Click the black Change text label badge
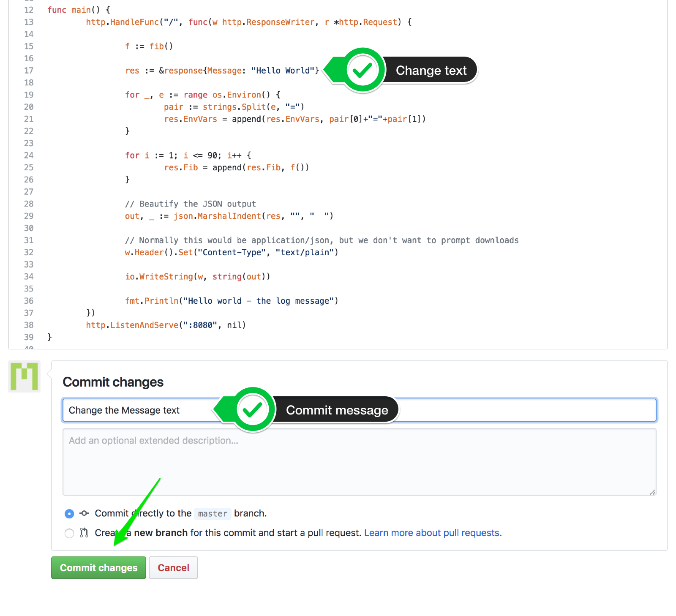Screen dimensions: 676x616 431,70
